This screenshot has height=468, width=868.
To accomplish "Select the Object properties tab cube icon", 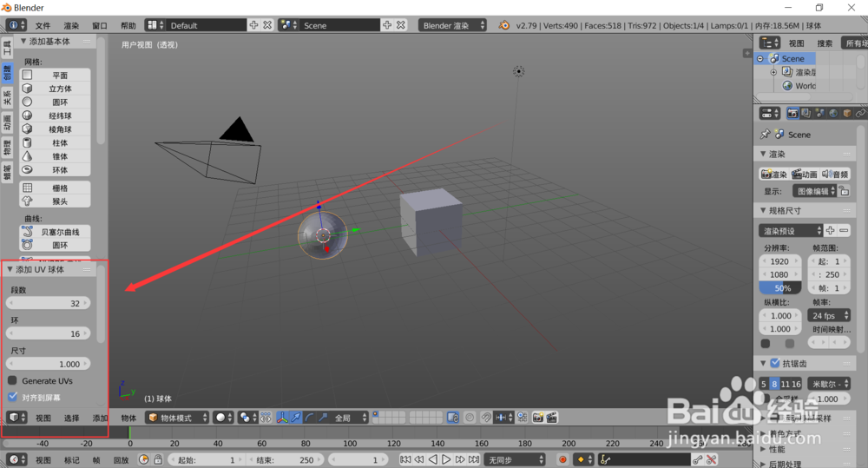I will click(x=846, y=113).
